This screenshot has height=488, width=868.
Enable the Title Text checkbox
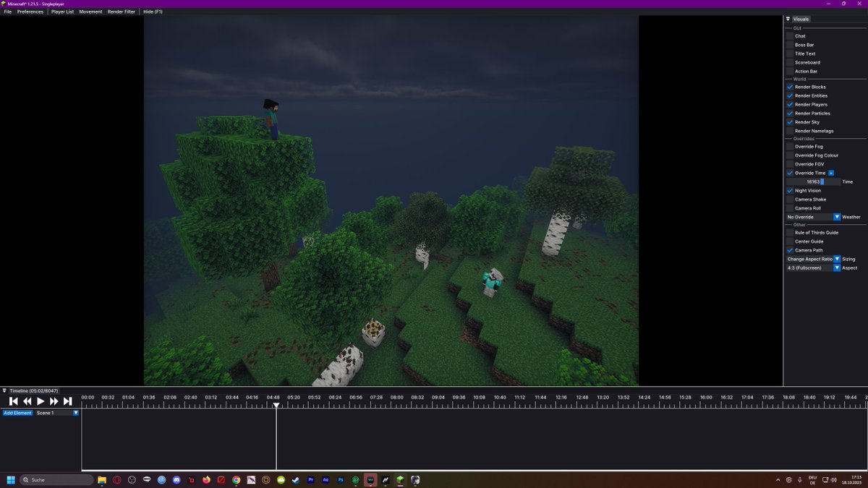(x=790, y=53)
